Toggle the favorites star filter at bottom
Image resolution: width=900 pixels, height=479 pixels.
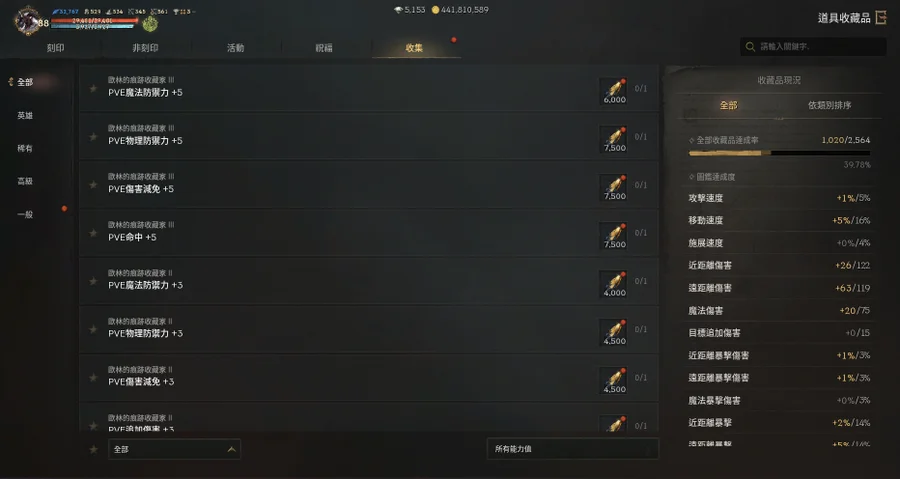coord(93,449)
